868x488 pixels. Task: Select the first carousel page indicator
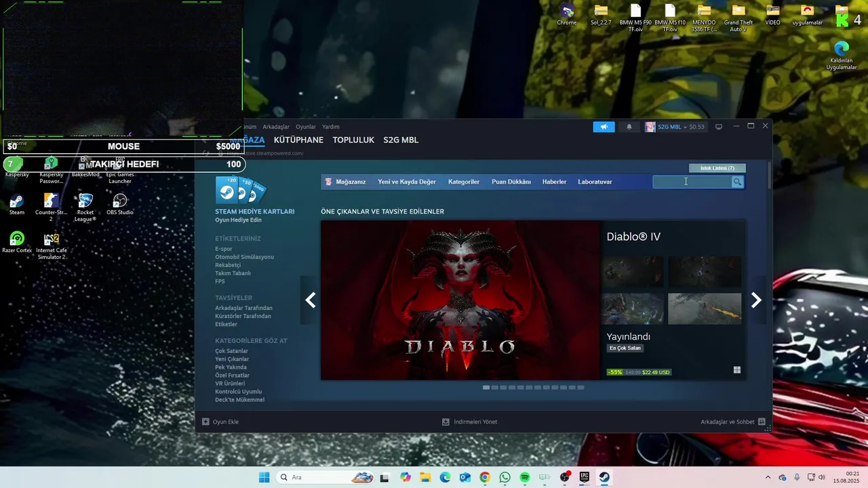tap(486, 388)
